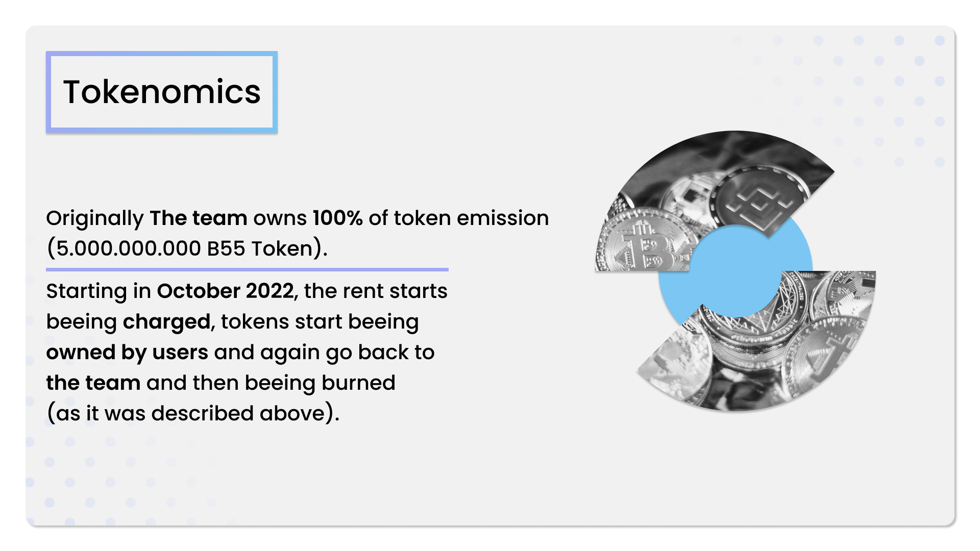Screen dimensions: 980x551
Task: Click the bold '100%' text
Action: point(337,218)
